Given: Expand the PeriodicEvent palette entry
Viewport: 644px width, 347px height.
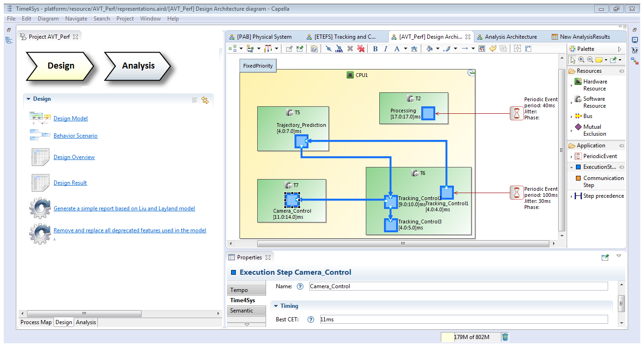Looking at the screenshot, I should (572, 156).
